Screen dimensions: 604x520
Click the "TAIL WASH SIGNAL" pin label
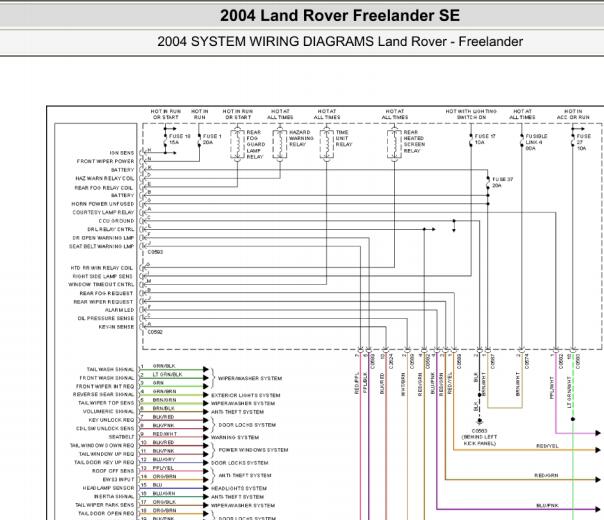(111, 369)
